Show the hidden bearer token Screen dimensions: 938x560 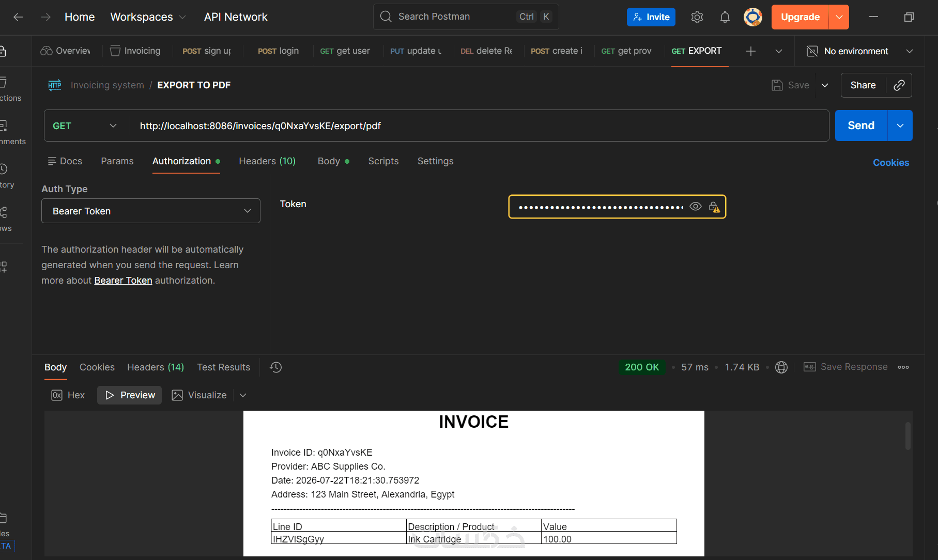(696, 207)
